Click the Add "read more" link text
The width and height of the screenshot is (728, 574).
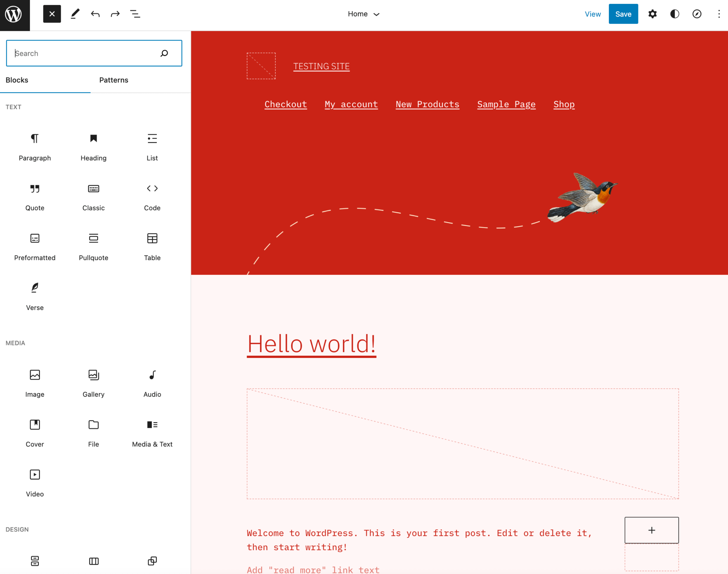point(313,570)
